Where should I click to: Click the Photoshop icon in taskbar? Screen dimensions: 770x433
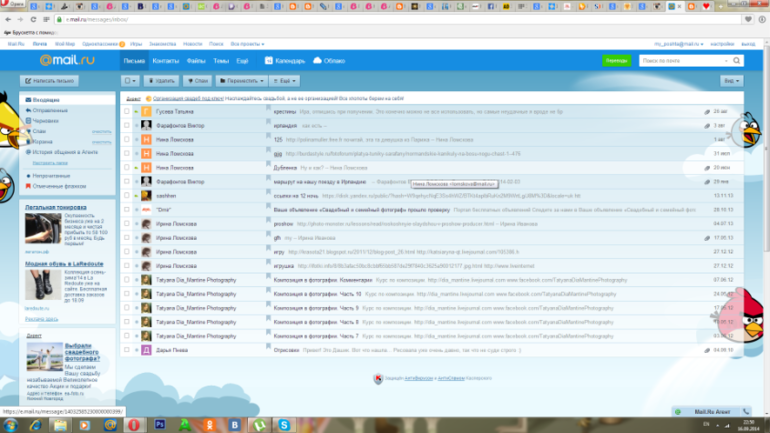click(160, 424)
